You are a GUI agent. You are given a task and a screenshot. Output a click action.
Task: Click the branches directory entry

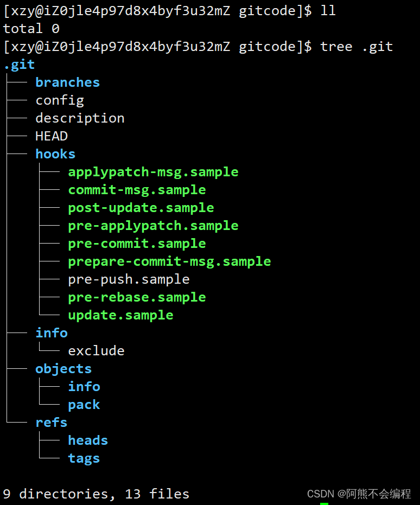click(x=68, y=82)
